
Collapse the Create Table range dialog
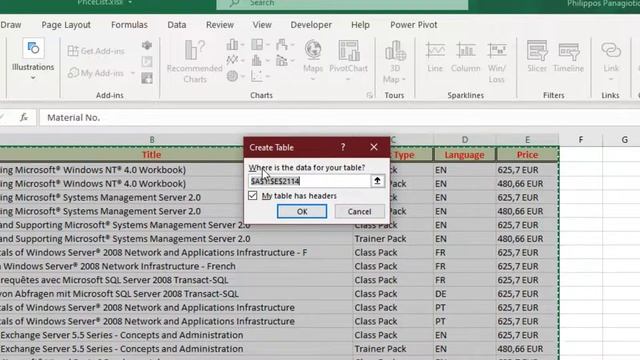(377, 181)
